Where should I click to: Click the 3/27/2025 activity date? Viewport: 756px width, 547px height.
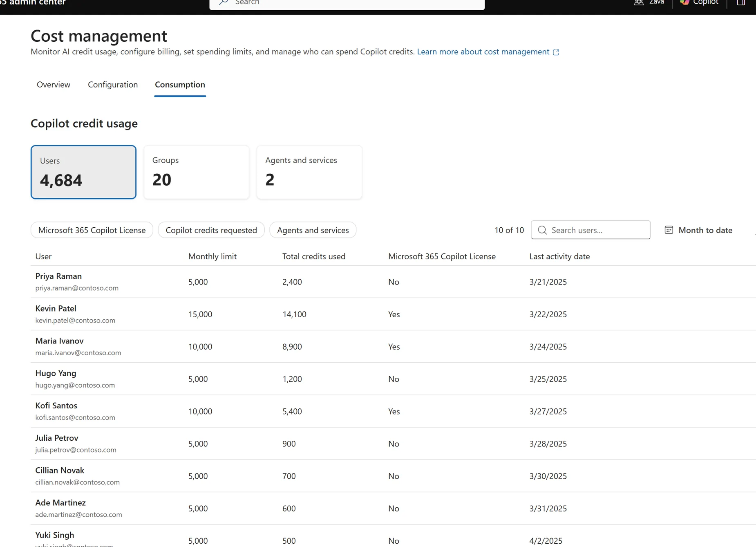point(548,411)
